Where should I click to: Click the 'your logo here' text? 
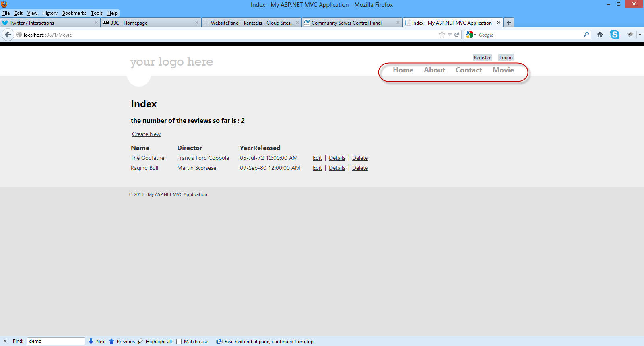click(x=171, y=62)
